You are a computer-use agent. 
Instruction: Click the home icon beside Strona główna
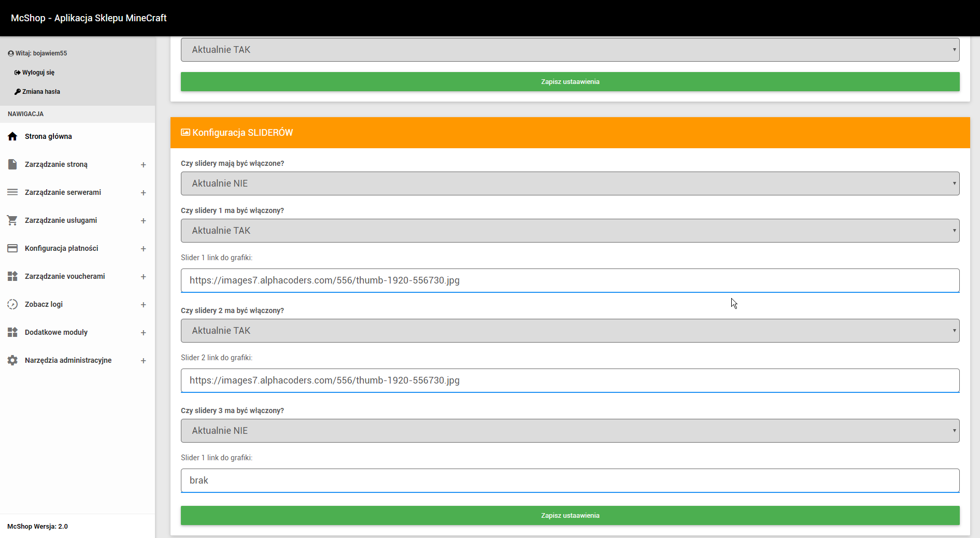click(12, 136)
